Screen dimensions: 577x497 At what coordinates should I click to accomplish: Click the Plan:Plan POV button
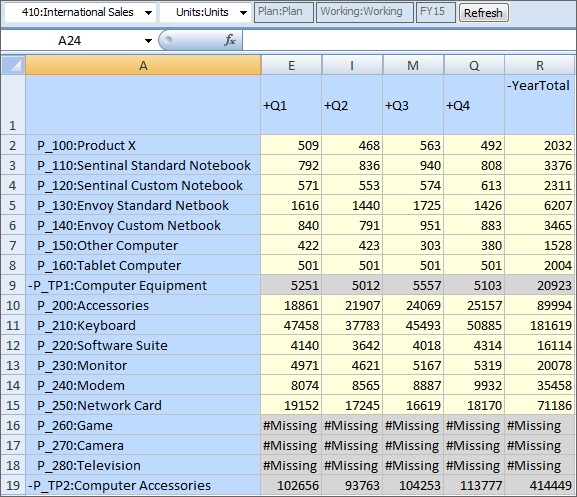coord(284,12)
